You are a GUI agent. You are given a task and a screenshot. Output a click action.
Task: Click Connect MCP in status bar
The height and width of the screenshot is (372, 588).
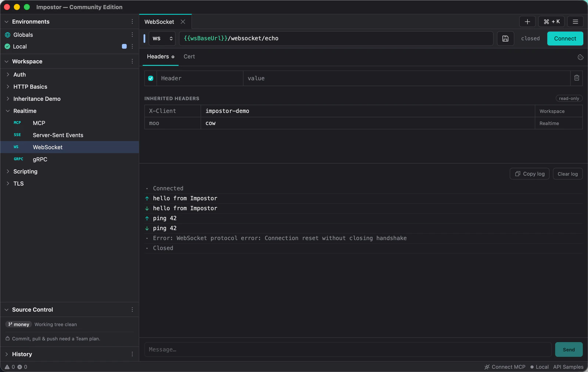505,367
